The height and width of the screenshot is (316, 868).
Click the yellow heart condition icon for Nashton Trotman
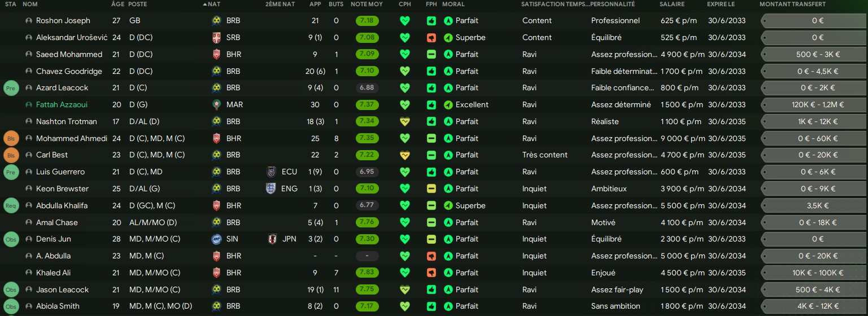pos(404,122)
